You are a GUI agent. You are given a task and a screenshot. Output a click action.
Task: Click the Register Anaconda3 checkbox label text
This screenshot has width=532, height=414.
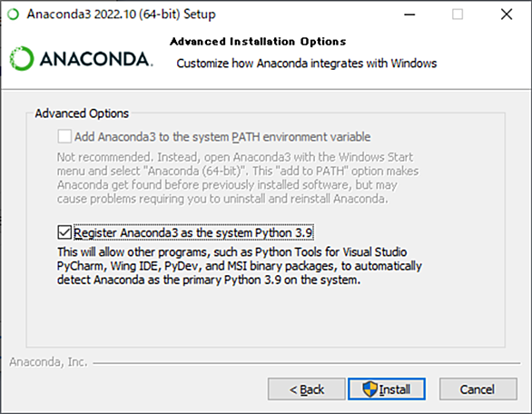(193, 232)
